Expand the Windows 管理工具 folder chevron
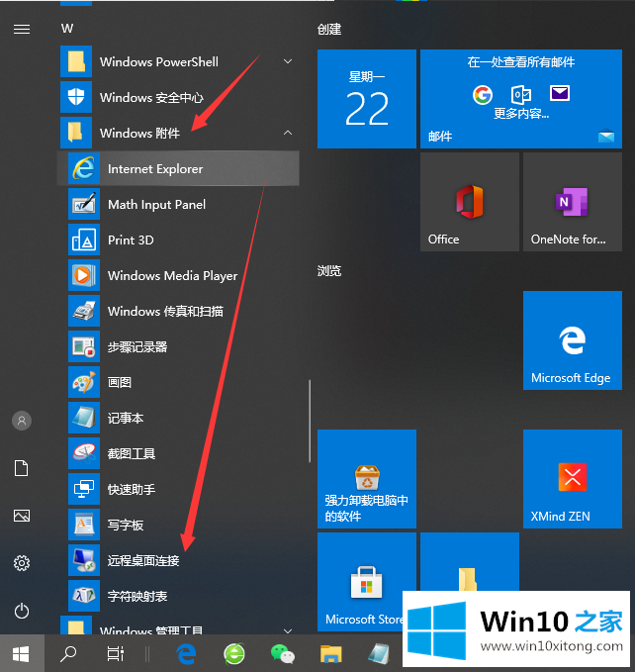635x672 pixels. click(x=288, y=630)
